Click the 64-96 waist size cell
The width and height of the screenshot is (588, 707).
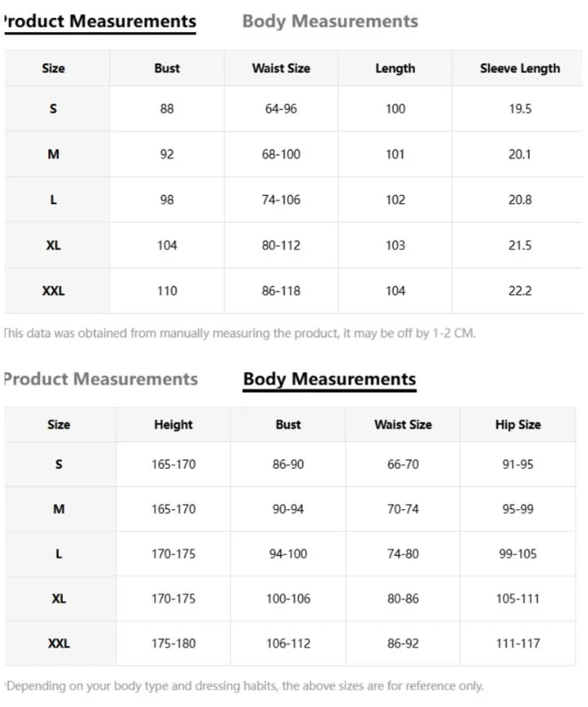(x=281, y=108)
